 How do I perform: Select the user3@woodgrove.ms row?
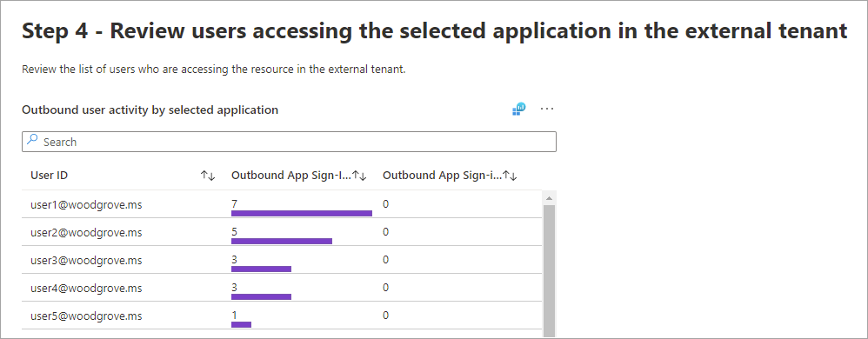(282, 260)
